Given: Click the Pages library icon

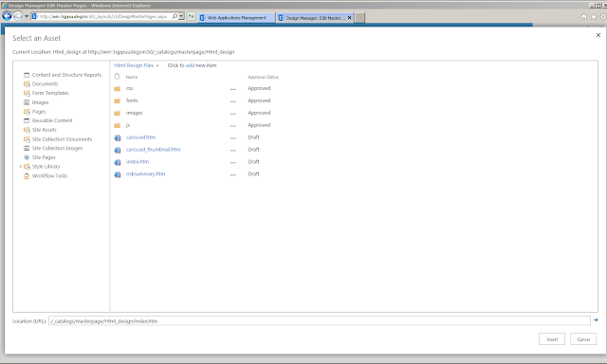Looking at the screenshot, I should [x=27, y=112].
